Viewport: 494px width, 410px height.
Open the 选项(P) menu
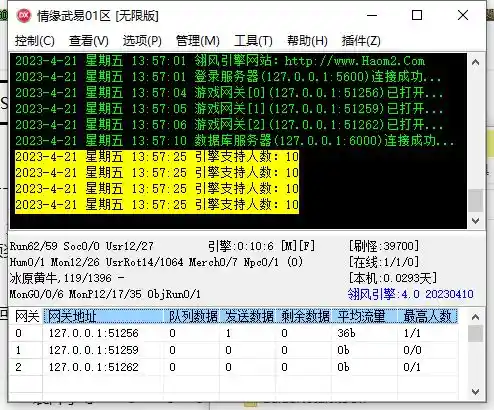coord(142,41)
